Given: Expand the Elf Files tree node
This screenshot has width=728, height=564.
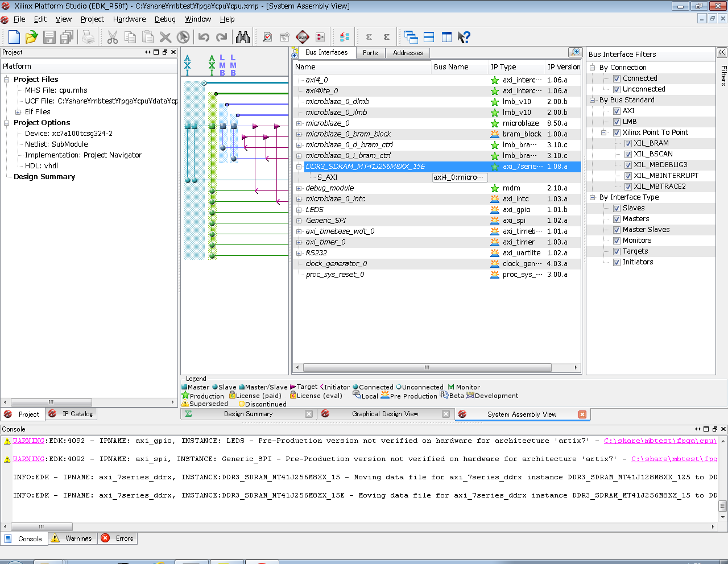Looking at the screenshot, I should tap(18, 112).
